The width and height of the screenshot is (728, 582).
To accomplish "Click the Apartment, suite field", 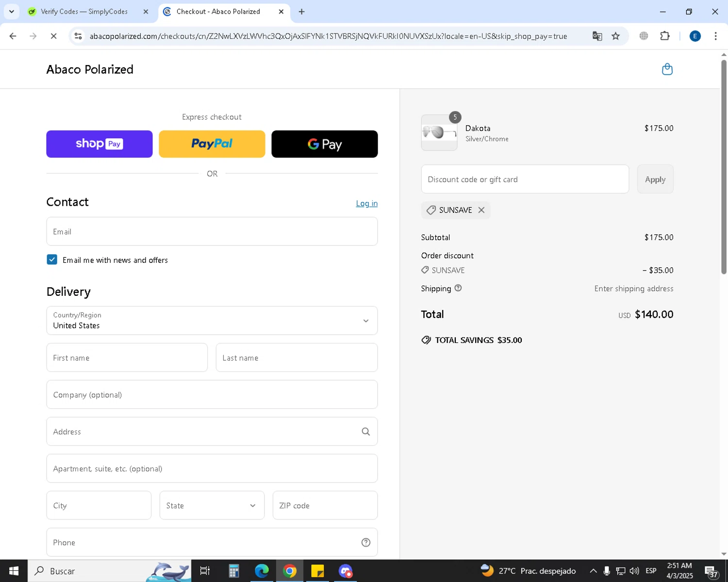I will click(x=212, y=469).
